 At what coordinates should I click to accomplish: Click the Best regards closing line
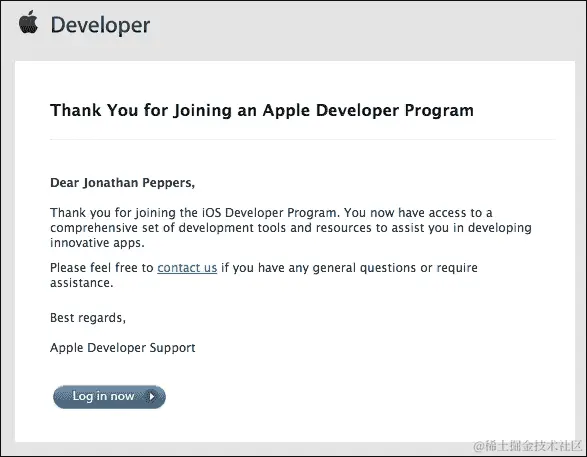(x=88, y=318)
